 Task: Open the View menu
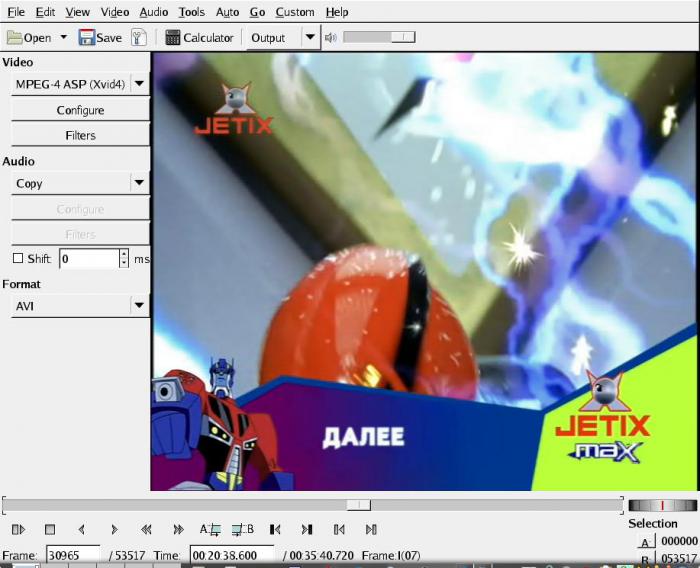coord(77,12)
